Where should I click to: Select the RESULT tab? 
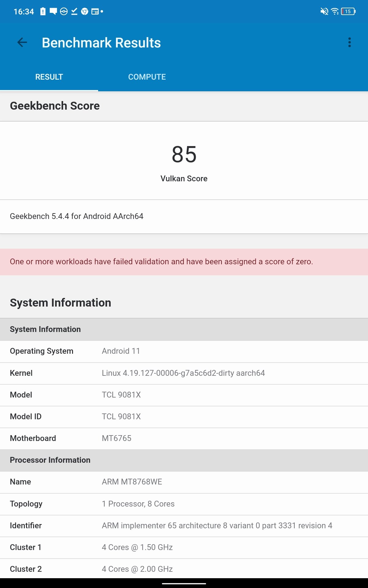pos(49,77)
